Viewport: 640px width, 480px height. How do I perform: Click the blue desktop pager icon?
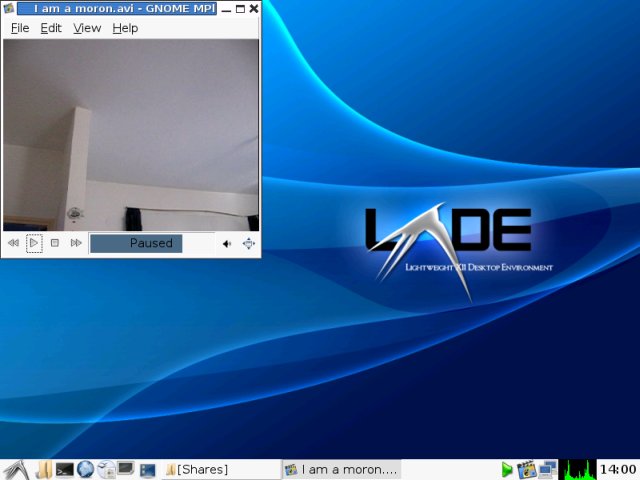click(x=147, y=471)
